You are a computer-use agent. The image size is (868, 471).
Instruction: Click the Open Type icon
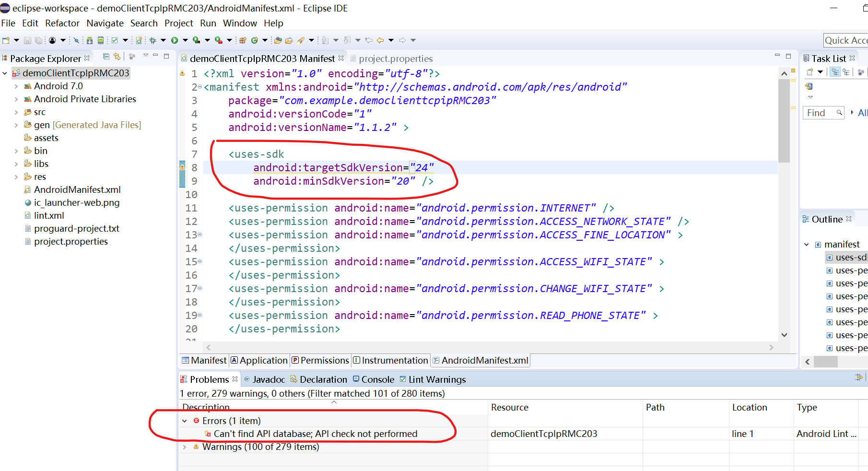pyautogui.click(x=278, y=40)
